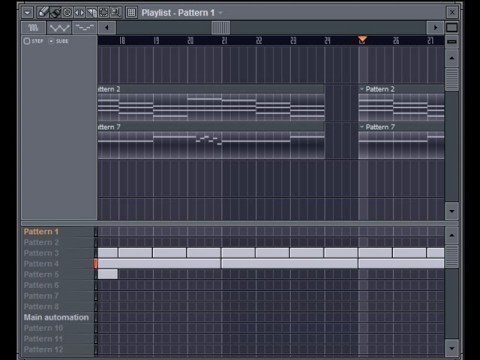The width and height of the screenshot is (480, 360).
Task: Click the Pattern 3 block at bar 19
Action: pos(169,253)
